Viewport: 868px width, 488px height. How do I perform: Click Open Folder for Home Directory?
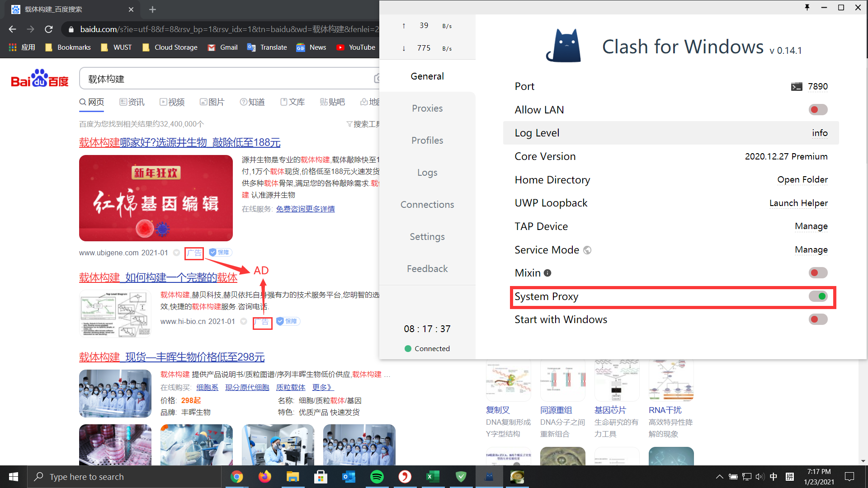coord(802,180)
